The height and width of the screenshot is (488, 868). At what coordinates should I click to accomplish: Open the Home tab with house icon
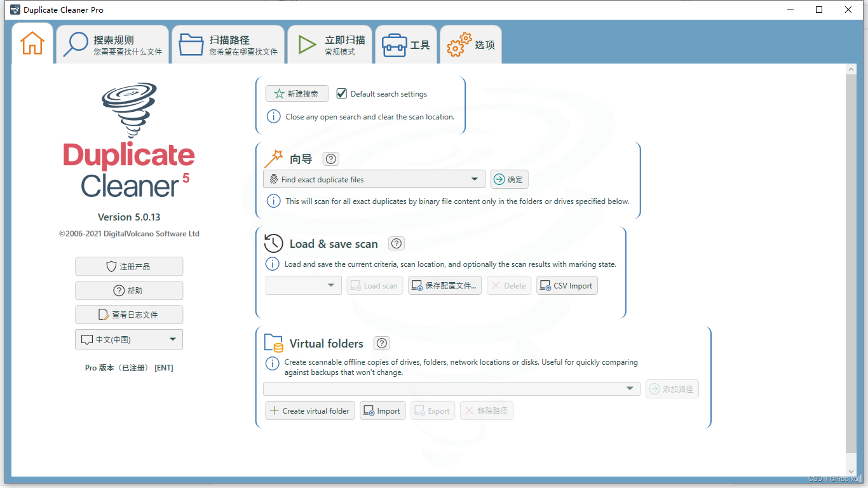click(x=32, y=43)
